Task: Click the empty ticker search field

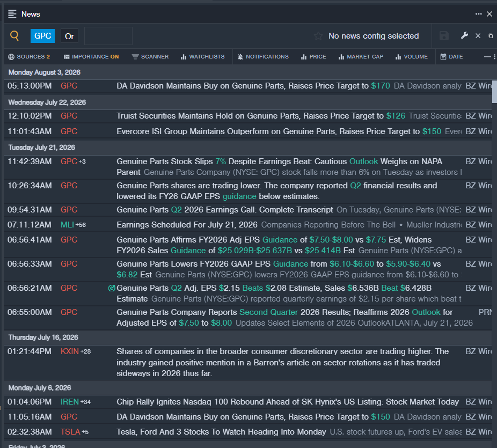Action: tap(108, 36)
